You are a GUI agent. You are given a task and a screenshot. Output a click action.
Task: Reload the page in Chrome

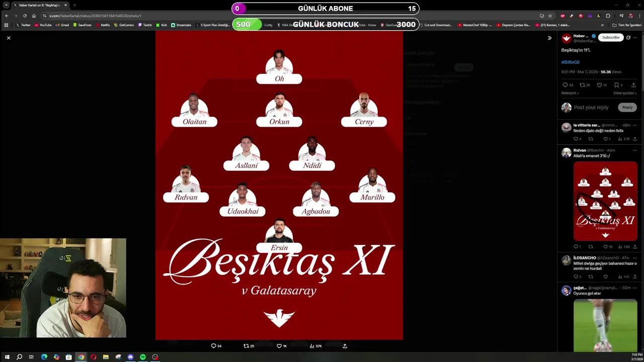25,16
